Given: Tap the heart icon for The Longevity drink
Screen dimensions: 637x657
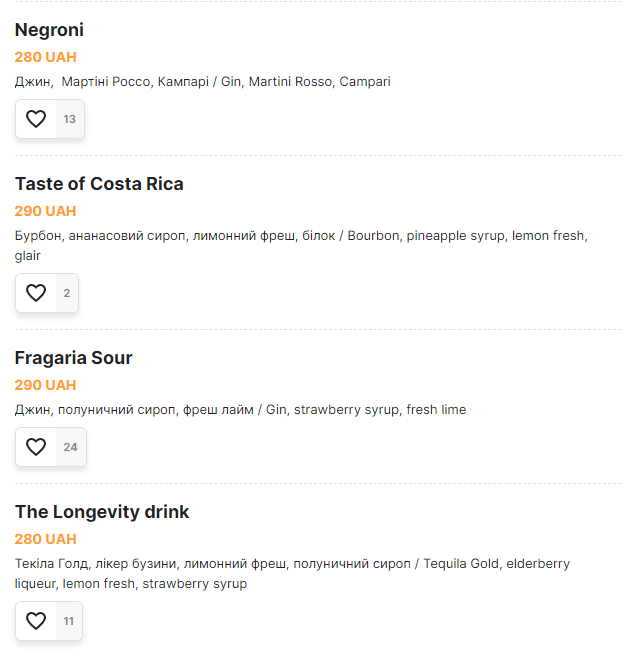Looking at the screenshot, I should tap(36, 621).
